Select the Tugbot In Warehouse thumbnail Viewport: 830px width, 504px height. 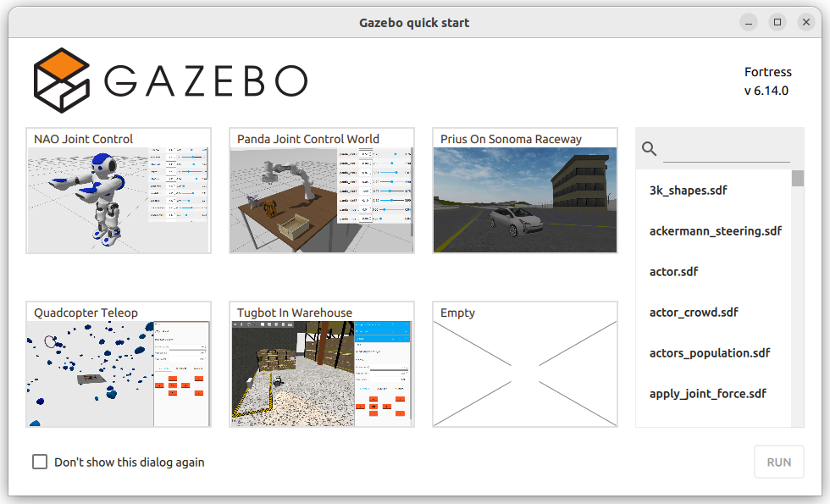point(322,373)
